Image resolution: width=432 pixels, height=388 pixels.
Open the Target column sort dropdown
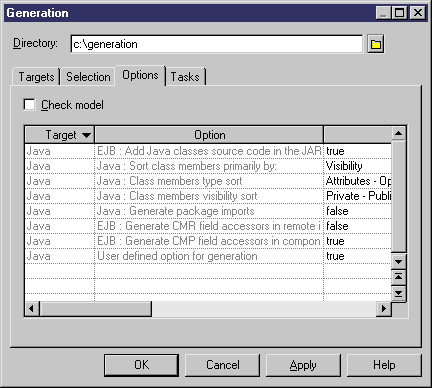[86, 135]
